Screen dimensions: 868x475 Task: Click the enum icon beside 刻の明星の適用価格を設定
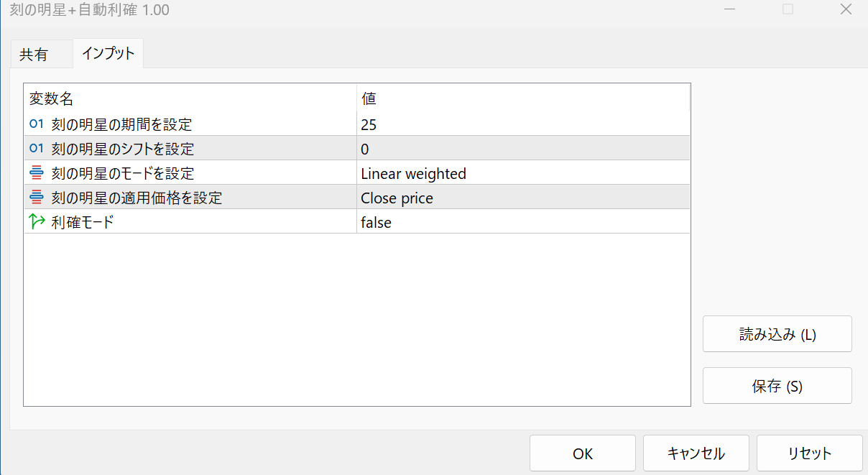coord(37,198)
